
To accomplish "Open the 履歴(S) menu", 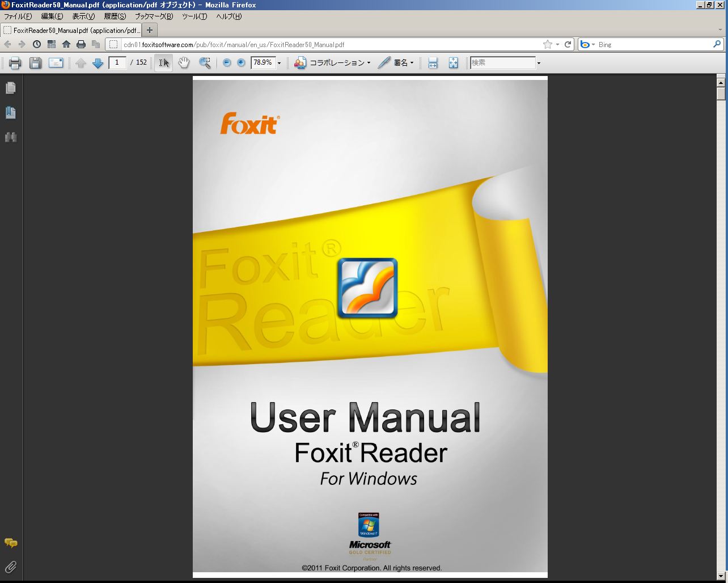I will (x=115, y=16).
